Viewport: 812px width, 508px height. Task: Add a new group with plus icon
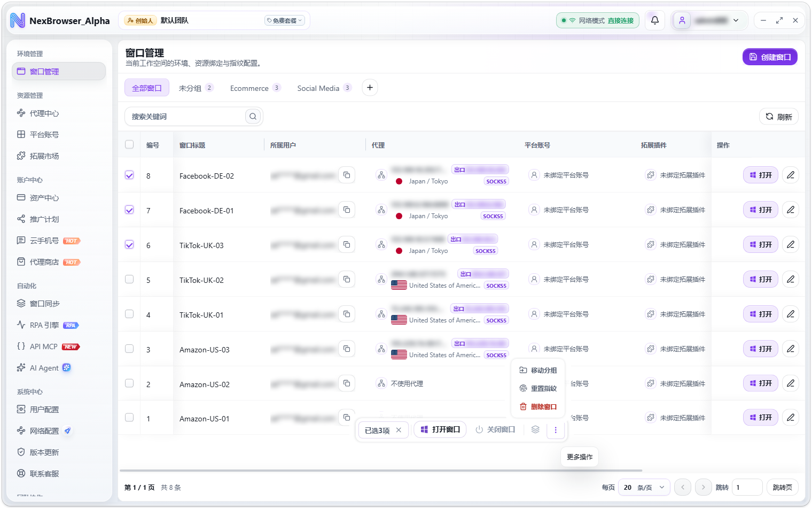pyautogui.click(x=370, y=88)
